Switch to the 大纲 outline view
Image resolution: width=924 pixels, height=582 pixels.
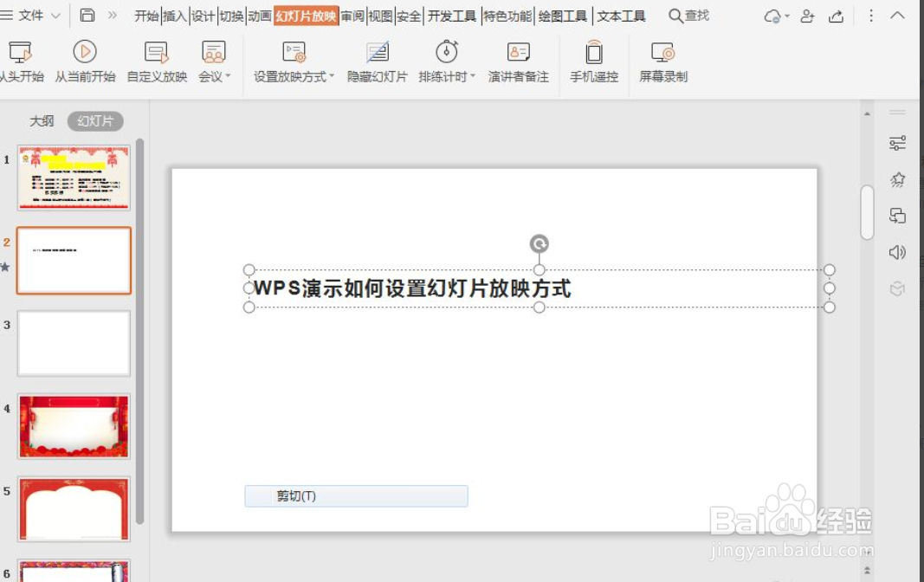(x=42, y=121)
